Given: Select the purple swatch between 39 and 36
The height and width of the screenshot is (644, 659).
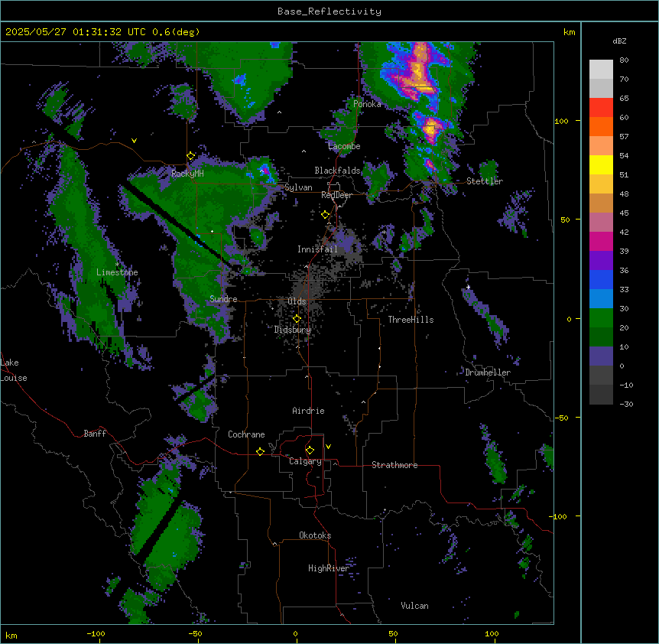Looking at the screenshot, I should [x=601, y=261].
